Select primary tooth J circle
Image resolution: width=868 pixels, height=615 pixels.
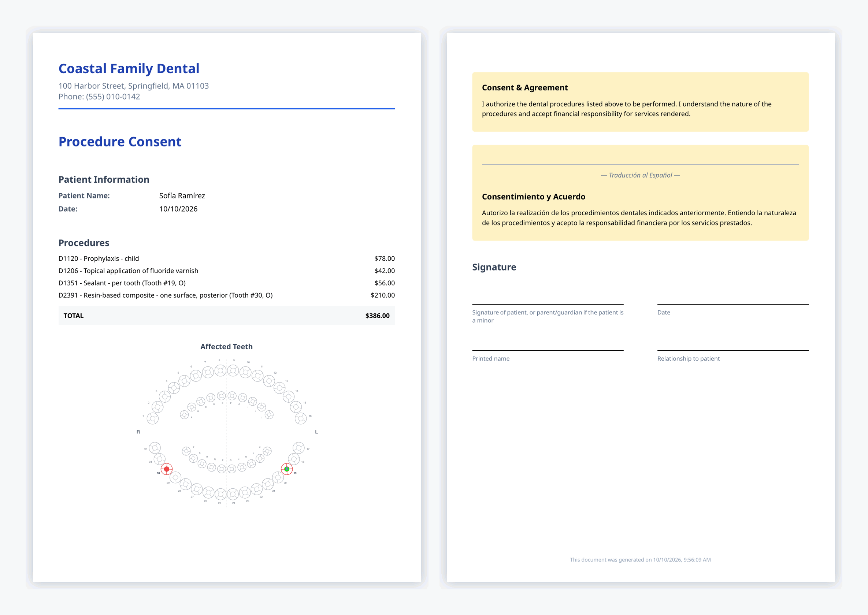click(269, 415)
